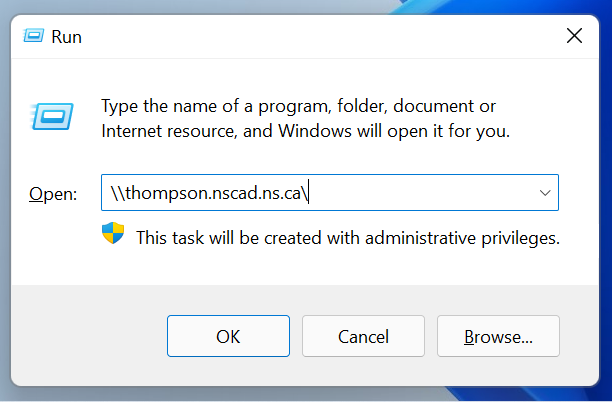The image size is (612, 402).
Task: Place cursor in the \\thompson.nscad.ns.ca\ text
Action: click(209, 193)
